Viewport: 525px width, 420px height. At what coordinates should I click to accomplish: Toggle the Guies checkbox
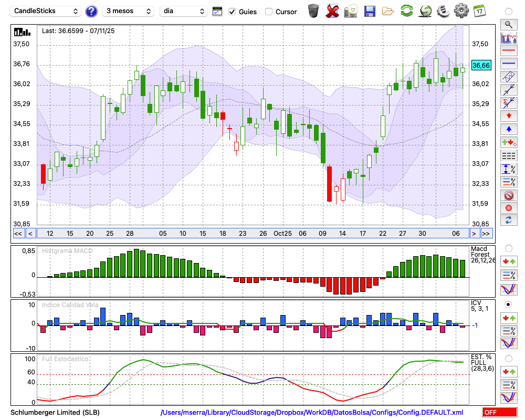click(232, 12)
